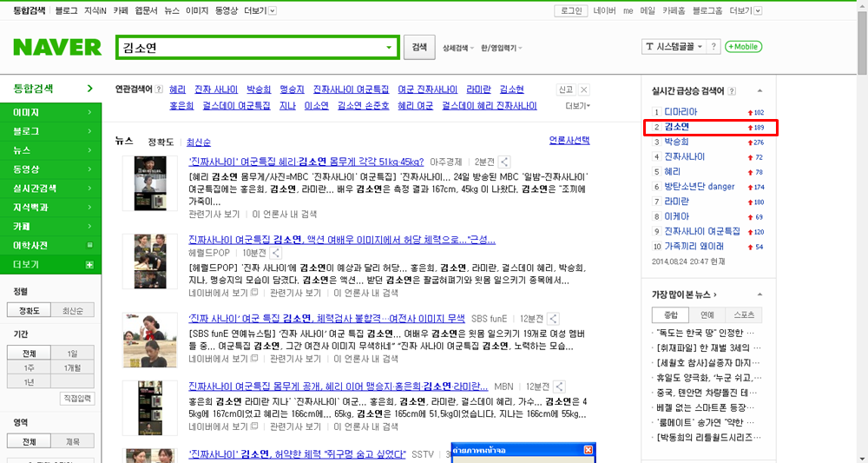Set 영역 filter to 제목

[x=73, y=442]
